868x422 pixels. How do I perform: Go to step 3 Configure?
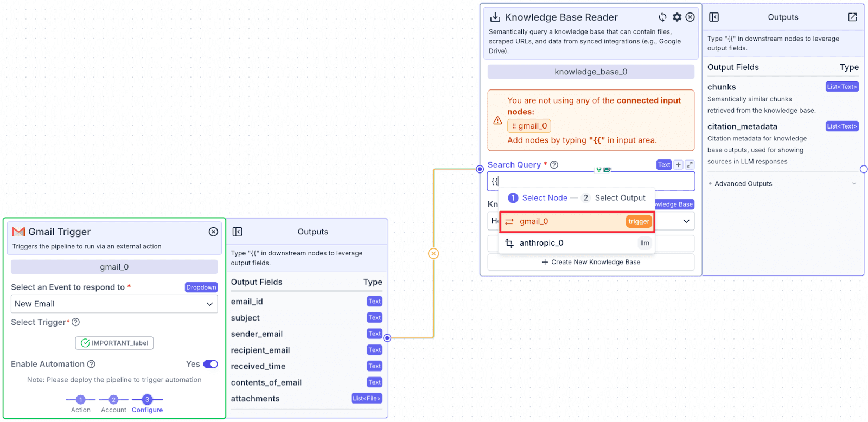coord(147,404)
